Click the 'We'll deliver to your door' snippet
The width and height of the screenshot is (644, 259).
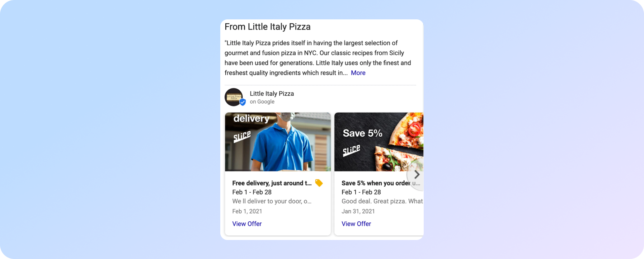(272, 201)
